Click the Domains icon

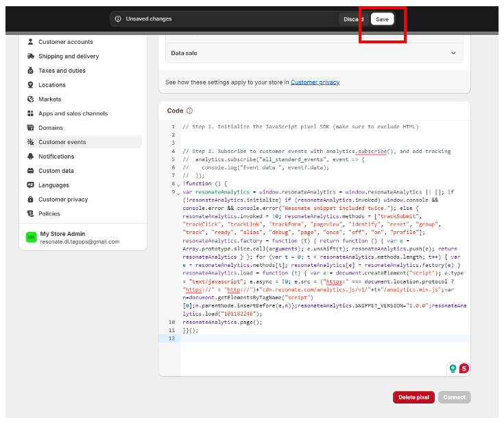(x=31, y=128)
